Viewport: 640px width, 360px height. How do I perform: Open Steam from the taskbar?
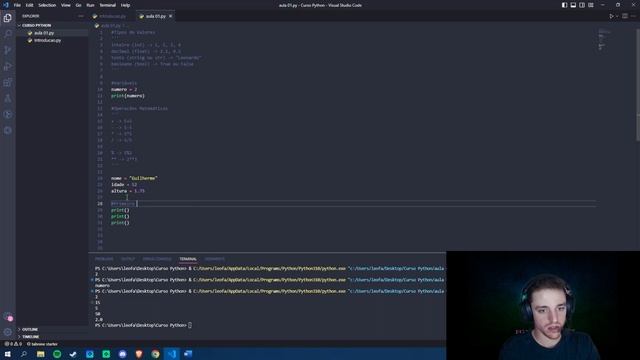coord(73,354)
